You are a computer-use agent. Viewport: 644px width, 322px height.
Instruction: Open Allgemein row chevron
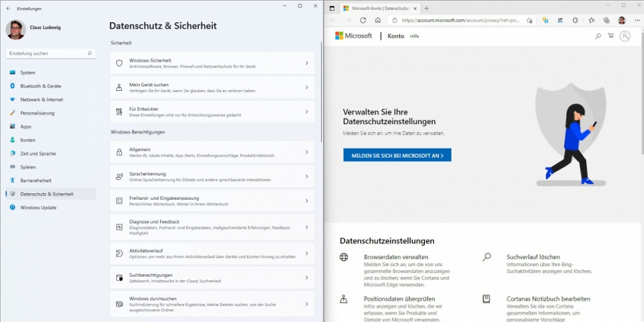coord(307,152)
